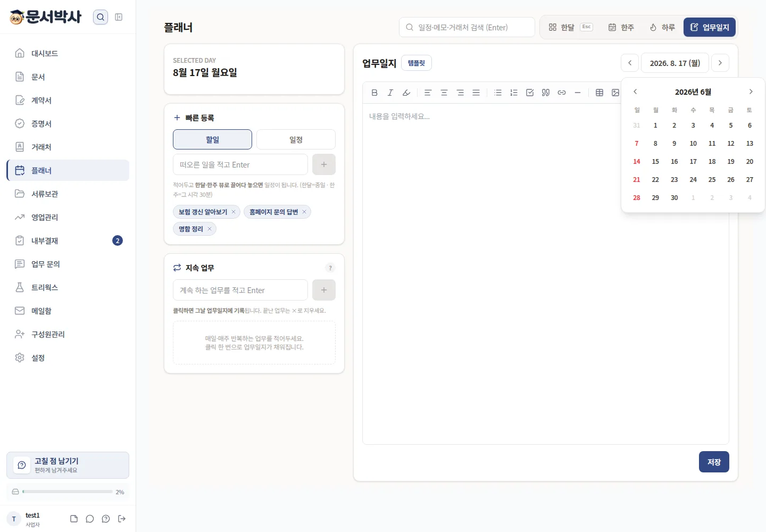
Task: Insert a bulleted list
Action: [498, 93]
